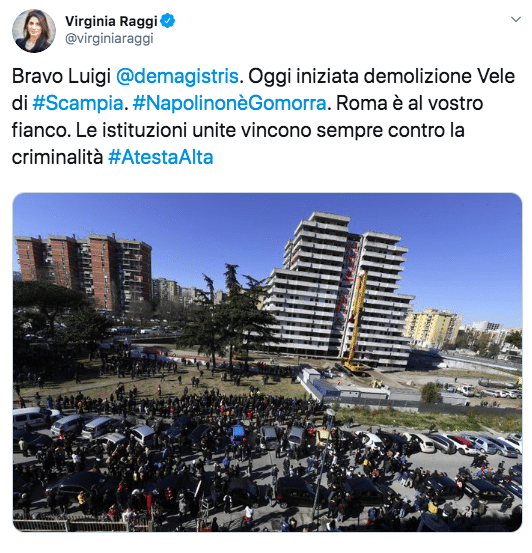
Task: Click the "Bravo Luigi" tweet text
Action: click(x=61, y=76)
